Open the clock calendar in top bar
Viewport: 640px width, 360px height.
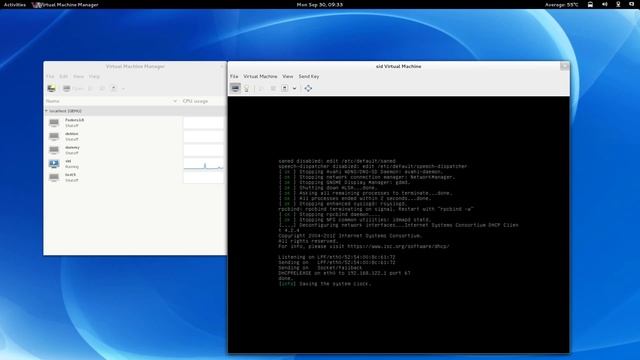(320, 4)
